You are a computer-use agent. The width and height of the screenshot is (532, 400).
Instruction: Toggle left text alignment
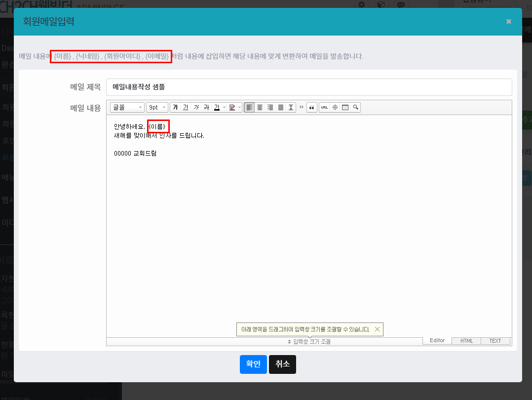249,108
